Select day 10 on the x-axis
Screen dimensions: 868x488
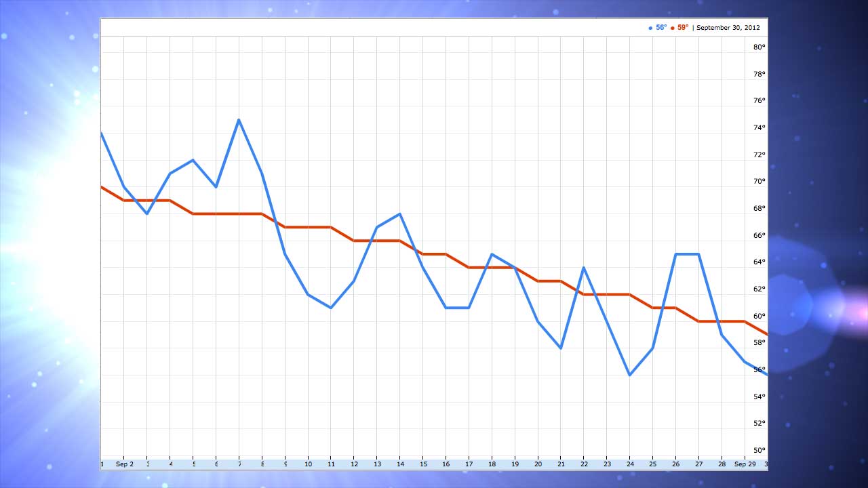(x=308, y=464)
